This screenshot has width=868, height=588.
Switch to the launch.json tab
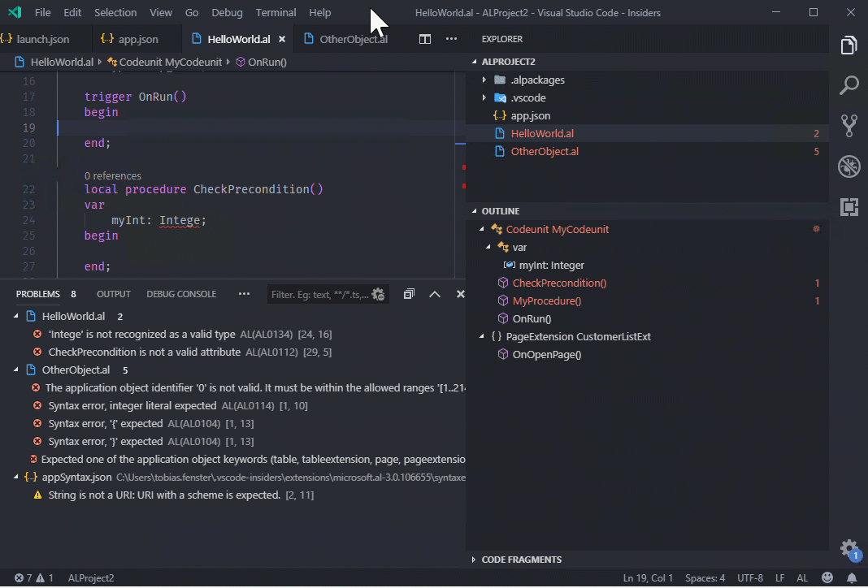pos(42,39)
